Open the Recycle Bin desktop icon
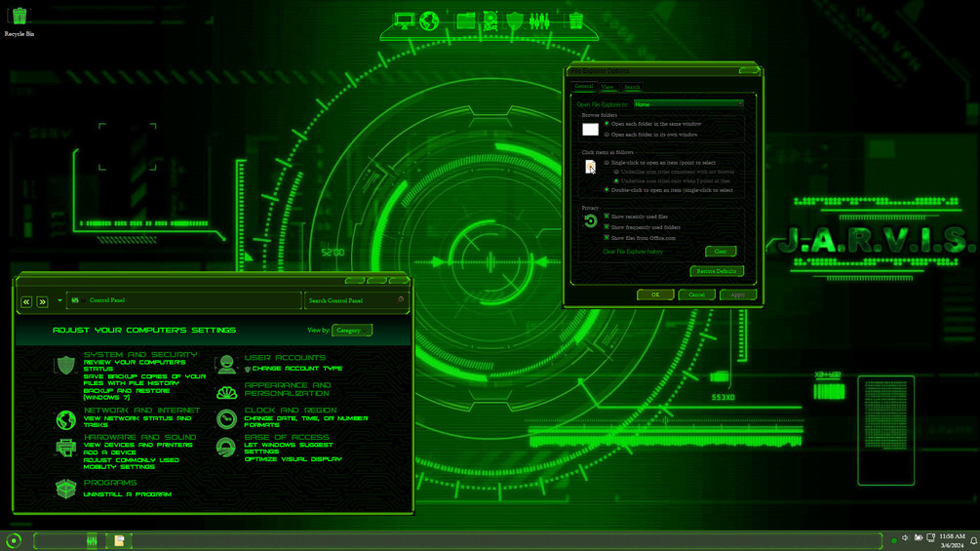The image size is (980, 551). (20, 21)
